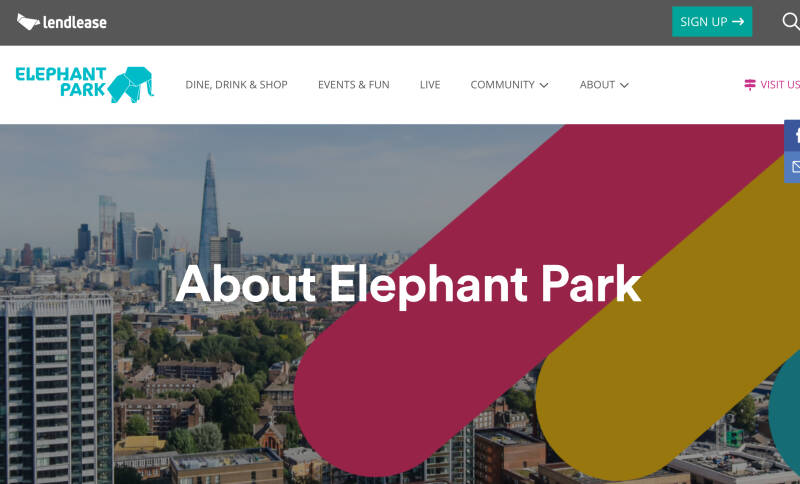Follow the Visit Us link
Image resolution: width=800 pixels, height=484 pixels.
[x=772, y=85]
